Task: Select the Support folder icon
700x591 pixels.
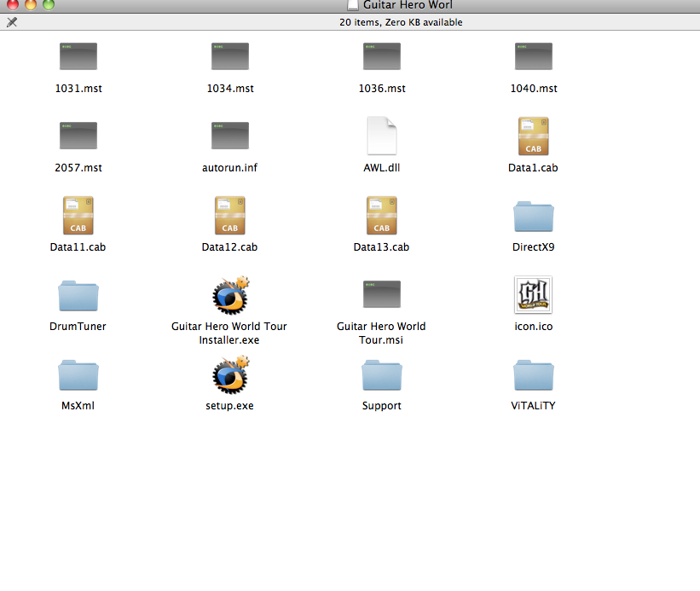Action: pyautogui.click(x=382, y=375)
